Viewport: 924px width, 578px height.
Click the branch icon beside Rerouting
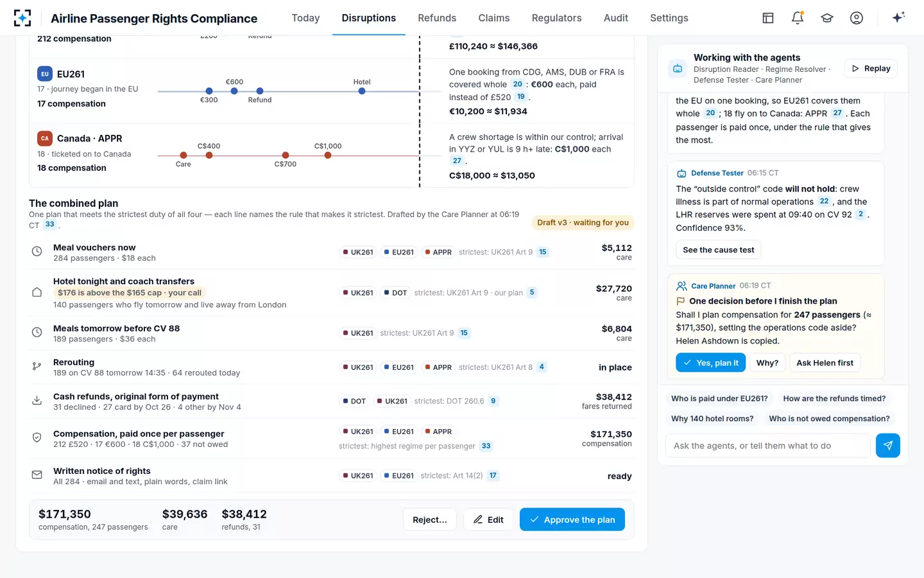coord(37,367)
